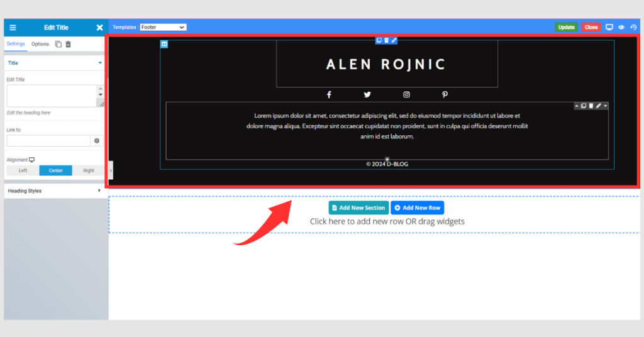644x337 pixels.
Task: Open responsive desktop preview icon in top bar
Action: pos(609,27)
